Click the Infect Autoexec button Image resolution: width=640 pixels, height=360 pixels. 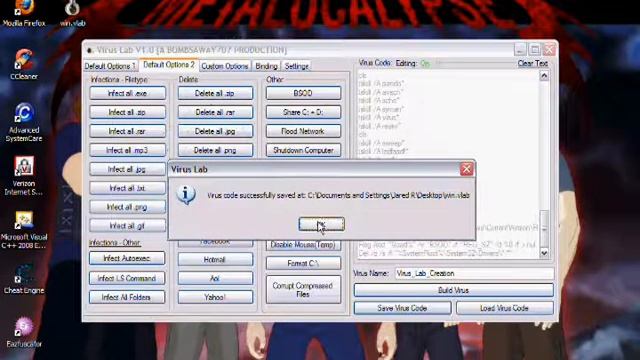pyautogui.click(x=127, y=258)
